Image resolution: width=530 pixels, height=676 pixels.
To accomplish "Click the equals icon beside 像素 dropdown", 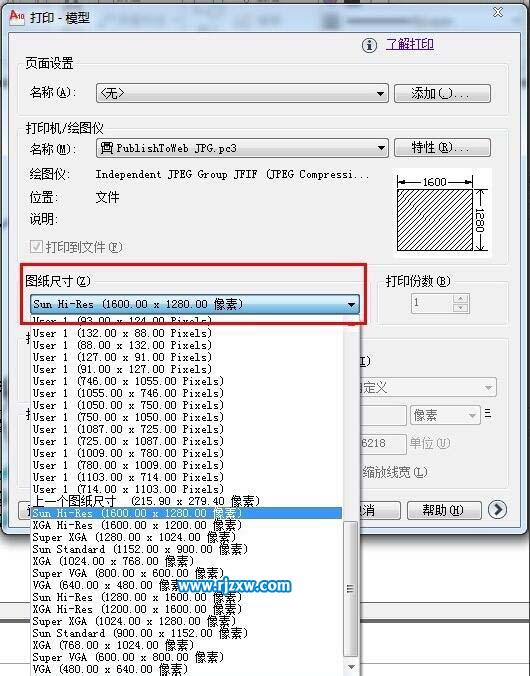I will point(488,414).
